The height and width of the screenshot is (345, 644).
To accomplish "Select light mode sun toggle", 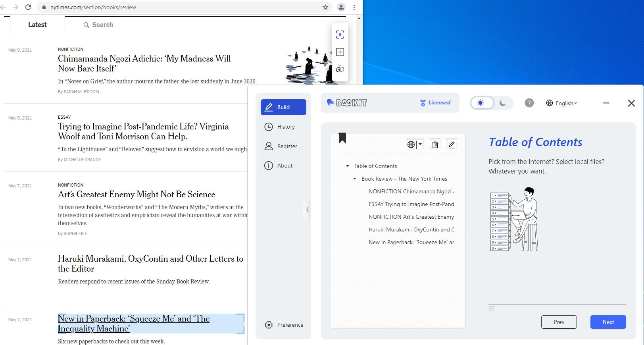I will pyautogui.click(x=481, y=103).
